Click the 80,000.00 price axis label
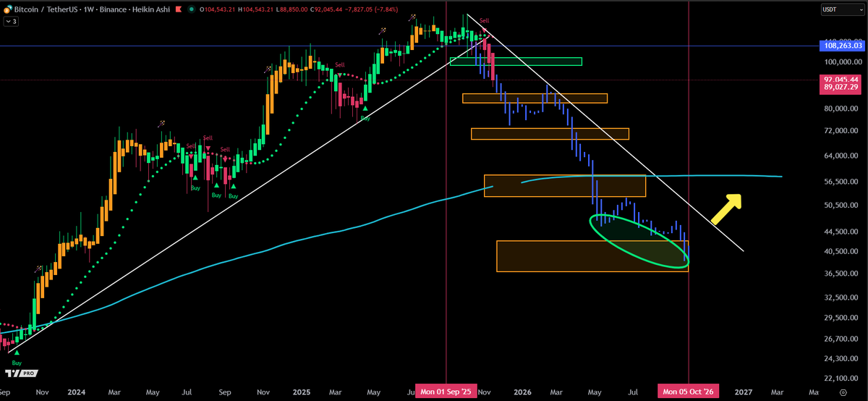Screen dimensions: 868x401 tap(843, 109)
